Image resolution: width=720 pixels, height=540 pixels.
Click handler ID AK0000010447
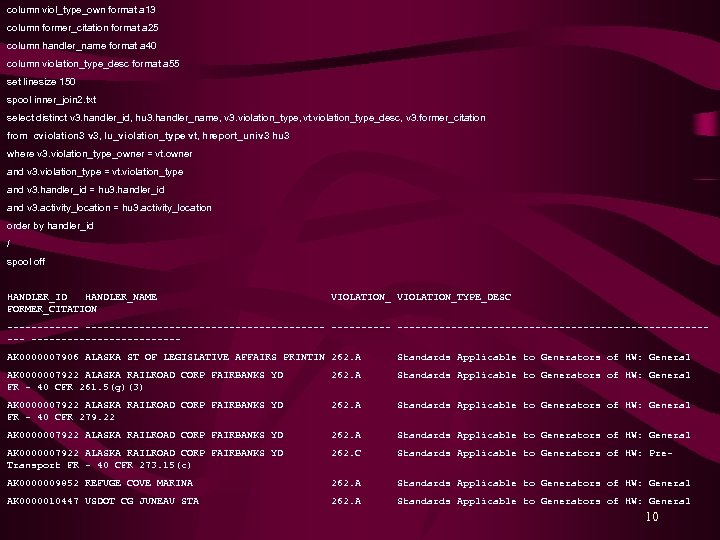click(x=43, y=501)
